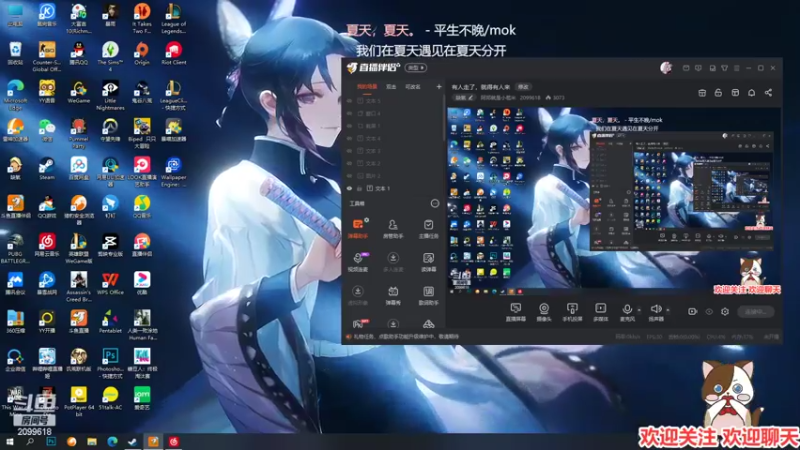This screenshot has width=800, height=450.
Task: Click the add scene plus icon
Action: tap(439, 87)
